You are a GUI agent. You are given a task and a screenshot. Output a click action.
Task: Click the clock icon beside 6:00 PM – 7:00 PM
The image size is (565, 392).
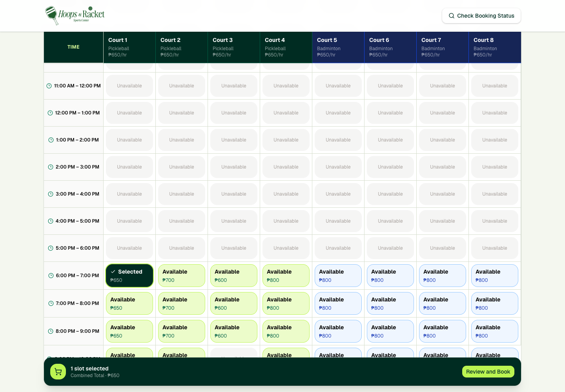[x=51, y=276]
